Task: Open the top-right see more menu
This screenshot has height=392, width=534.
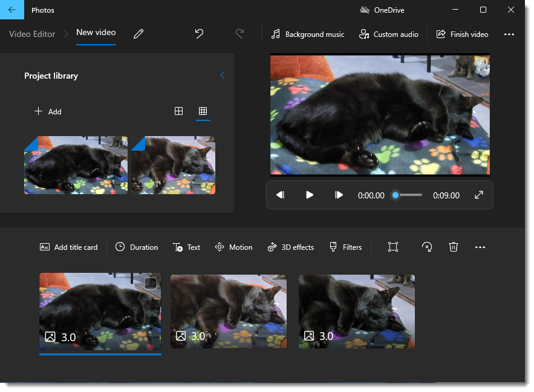Action: pos(509,34)
